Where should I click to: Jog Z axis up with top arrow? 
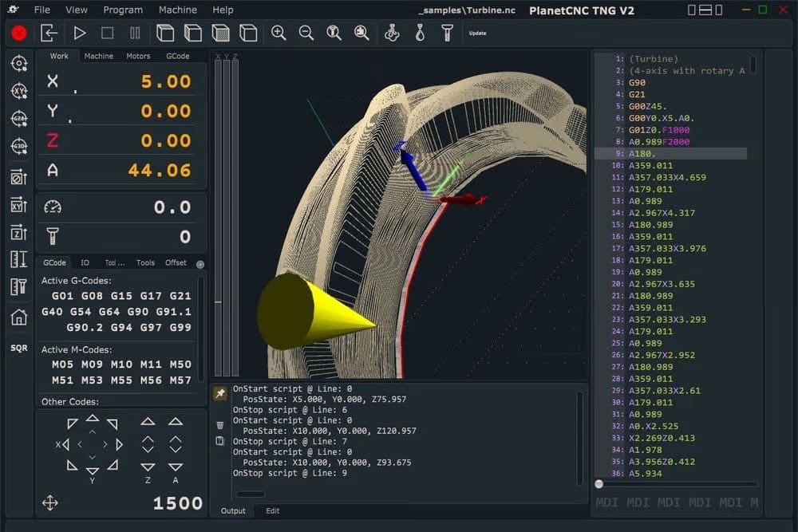148,421
